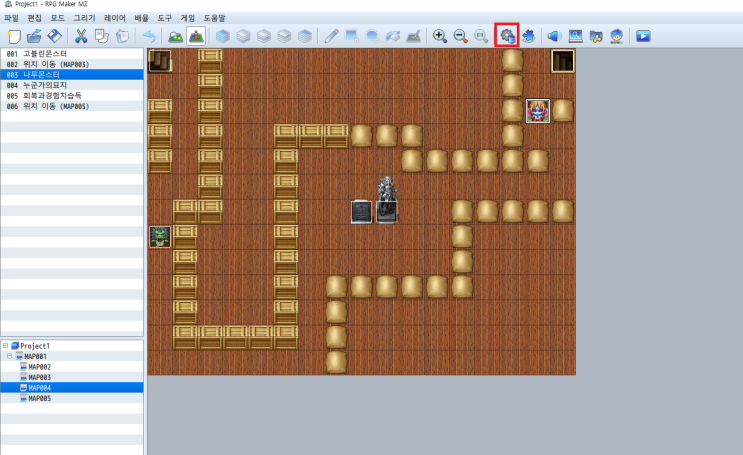The height and width of the screenshot is (455, 743).
Task: Switch to Map editing mode icon
Action: 175,36
